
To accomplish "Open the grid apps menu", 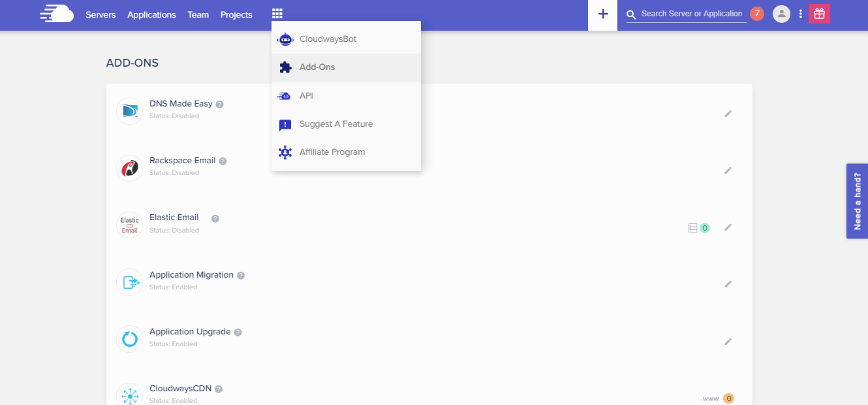I will [277, 13].
